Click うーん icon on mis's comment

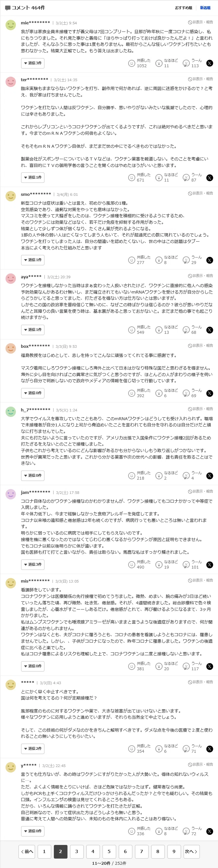click(x=186, y=666)
